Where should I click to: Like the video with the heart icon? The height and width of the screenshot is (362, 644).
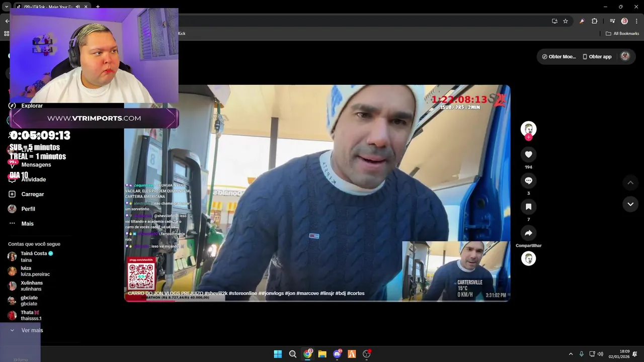pyautogui.click(x=528, y=154)
